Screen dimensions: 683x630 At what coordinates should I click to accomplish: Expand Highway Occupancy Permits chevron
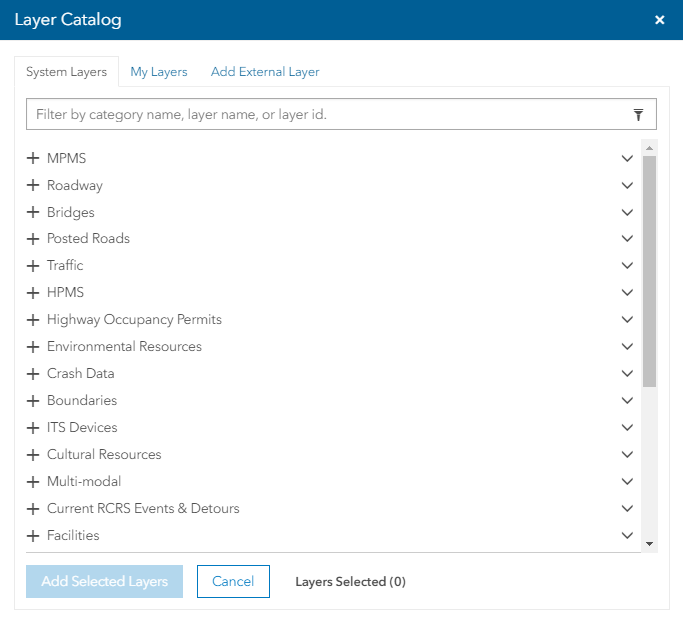627,320
